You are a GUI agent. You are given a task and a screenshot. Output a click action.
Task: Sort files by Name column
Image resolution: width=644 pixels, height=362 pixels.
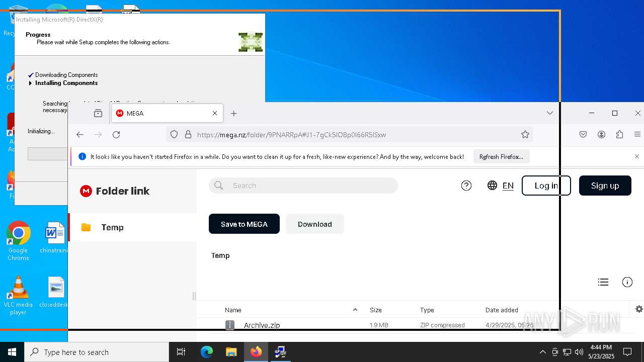[x=233, y=310]
